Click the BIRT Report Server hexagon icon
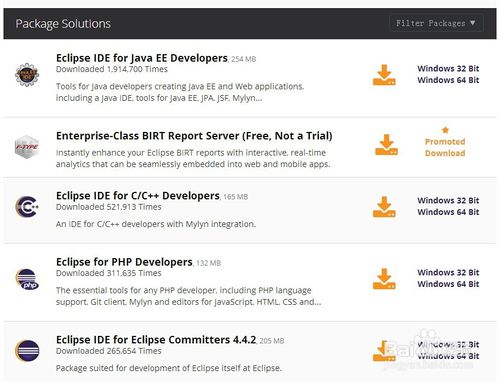 pos(27,147)
